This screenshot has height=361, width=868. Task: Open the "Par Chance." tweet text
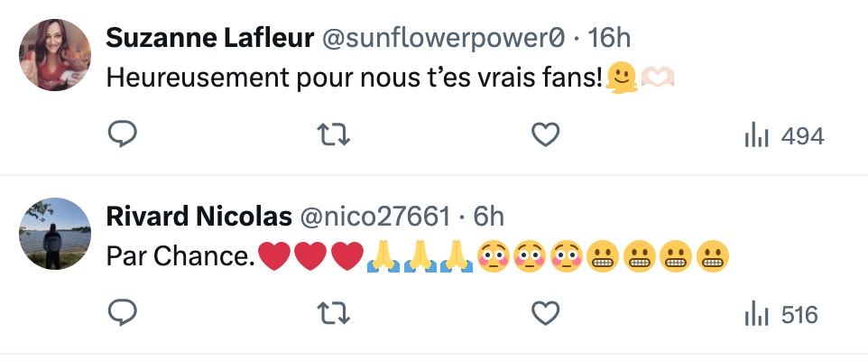(x=180, y=256)
